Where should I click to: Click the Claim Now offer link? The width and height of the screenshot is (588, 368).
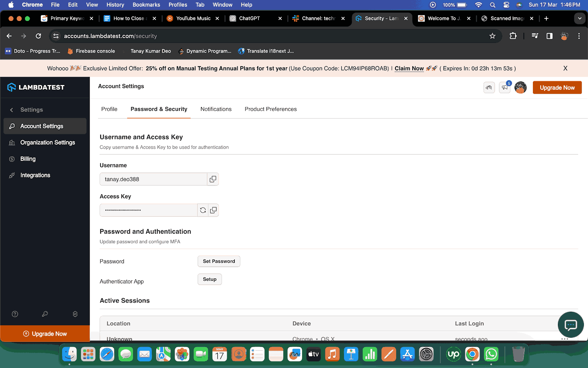(409, 68)
